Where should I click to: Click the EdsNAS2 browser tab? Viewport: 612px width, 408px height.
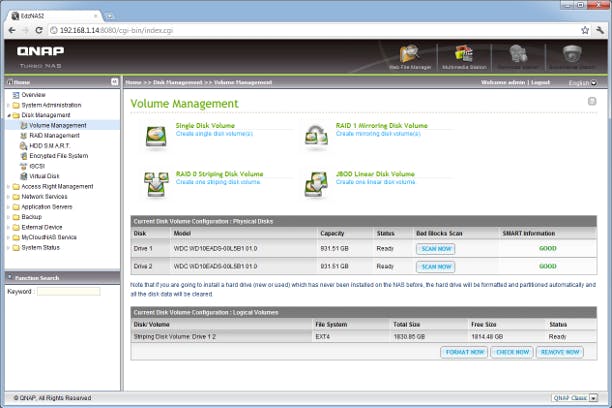coord(55,16)
